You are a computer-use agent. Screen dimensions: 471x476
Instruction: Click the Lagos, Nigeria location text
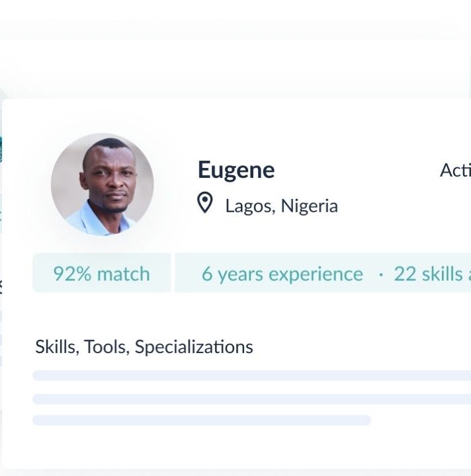pyautogui.click(x=282, y=206)
